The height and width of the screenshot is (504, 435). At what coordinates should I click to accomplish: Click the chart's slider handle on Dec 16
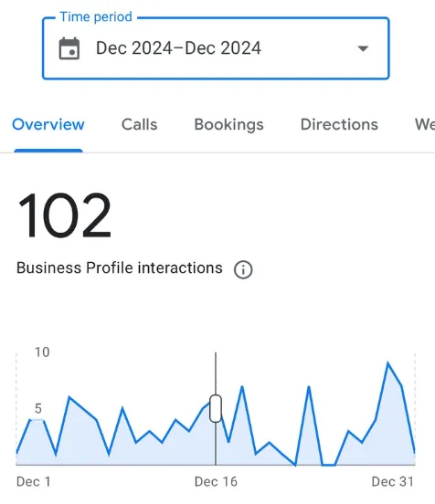pyautogui.click(x=216, y=408)
